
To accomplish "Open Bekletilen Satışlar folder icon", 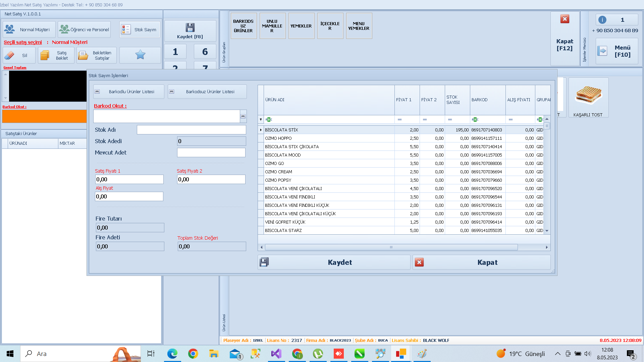I will 83,55.
